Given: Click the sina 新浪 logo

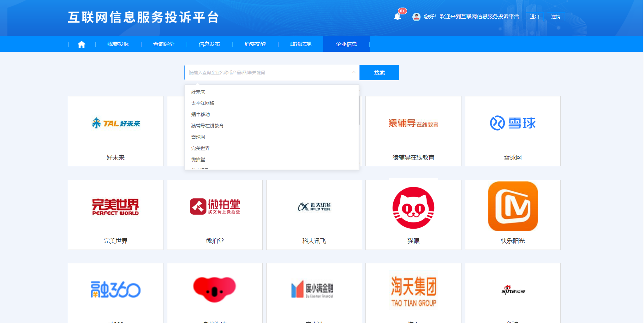Looking at the screenshot, I should tap(513, 290).
